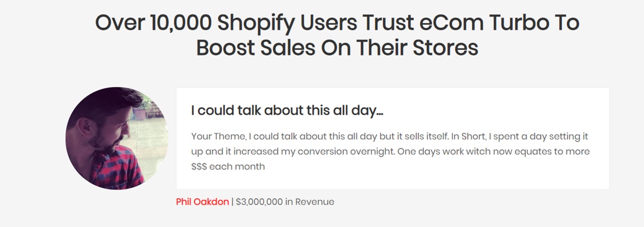Image resolution: width=644 pixels, height=227 pixels.
Task: Open the Phil Oakdon name link
Action: pos(202,202)
